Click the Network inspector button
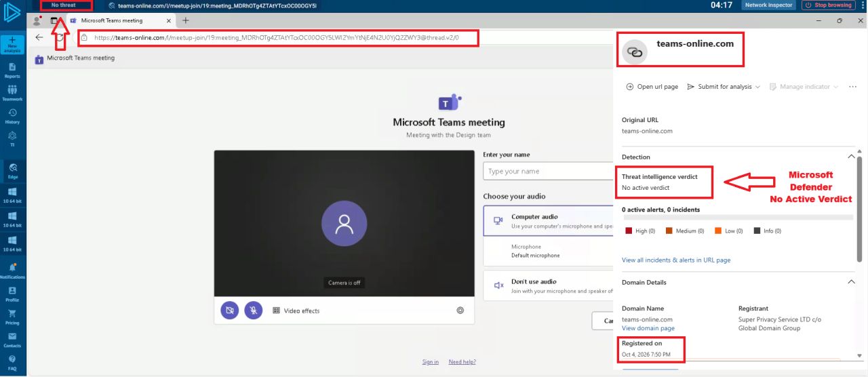Image resolution: width=868 pixels, height=377 pixels. pyautogui.click(x=768, y=5)
